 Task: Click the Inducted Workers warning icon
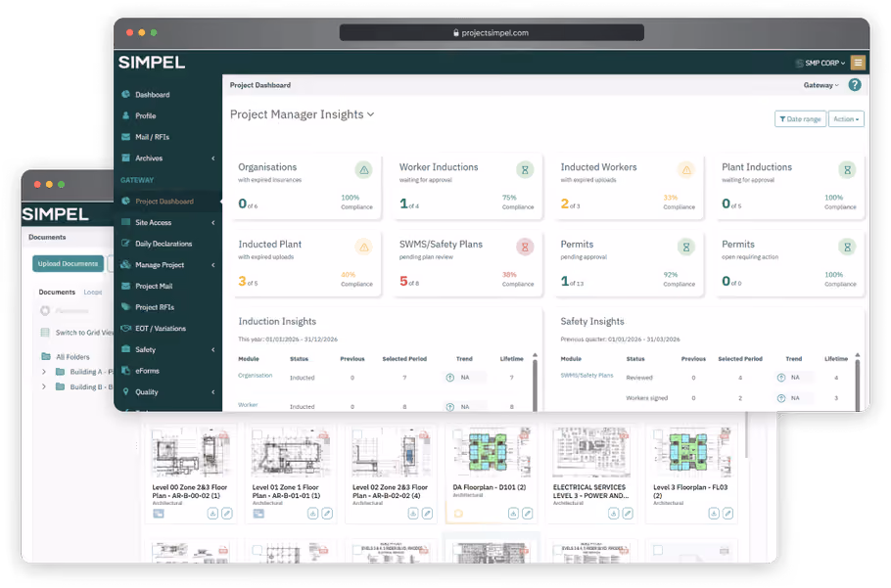[686, 169]
